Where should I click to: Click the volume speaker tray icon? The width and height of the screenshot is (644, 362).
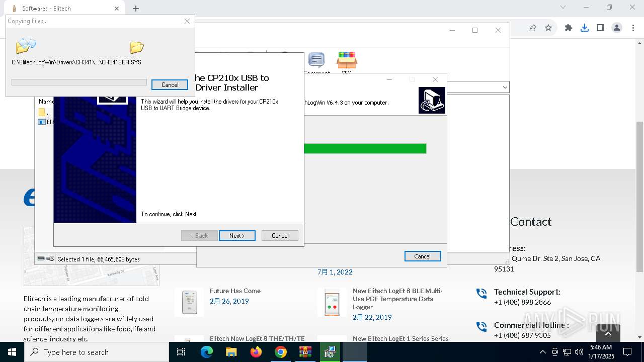(x=579, y=352)
